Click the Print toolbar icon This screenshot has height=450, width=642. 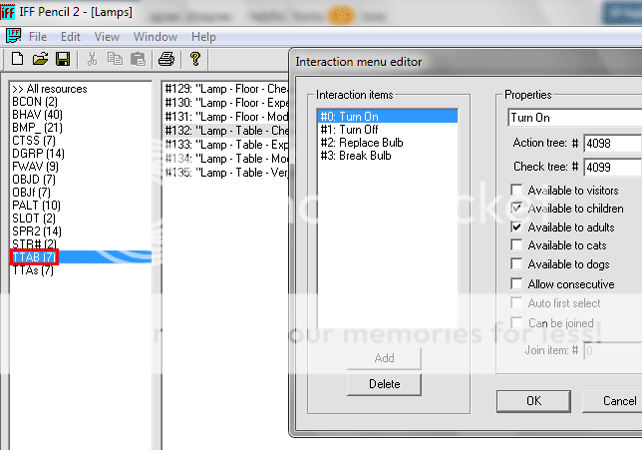(x=166, y=60)
